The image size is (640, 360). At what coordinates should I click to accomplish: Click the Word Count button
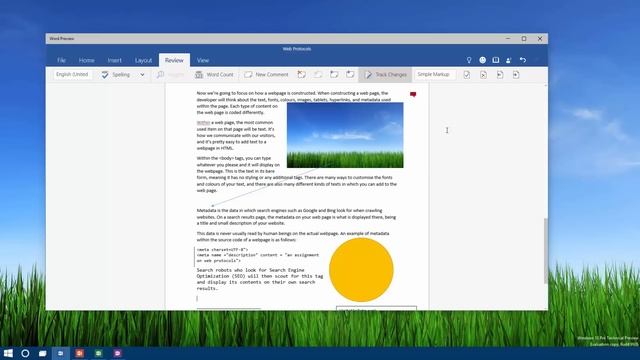point(214,75)
